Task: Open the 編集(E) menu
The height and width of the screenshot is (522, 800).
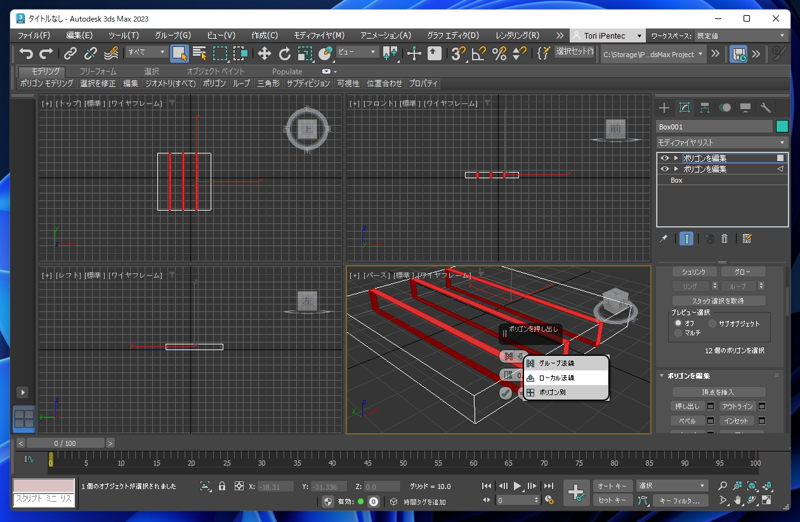Action: point(79,35)
